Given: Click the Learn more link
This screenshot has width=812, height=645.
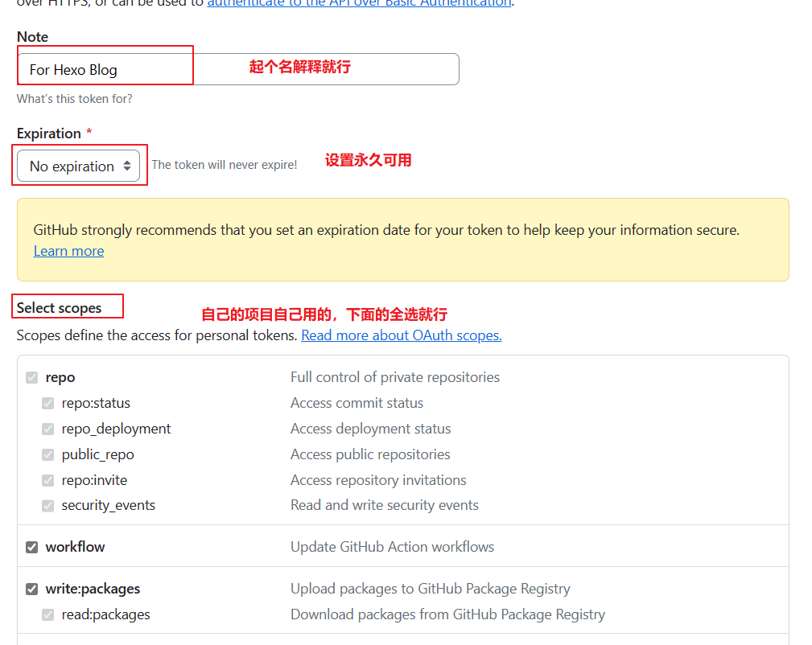Looking at the screenshot, I should click(x=68, y=251).
